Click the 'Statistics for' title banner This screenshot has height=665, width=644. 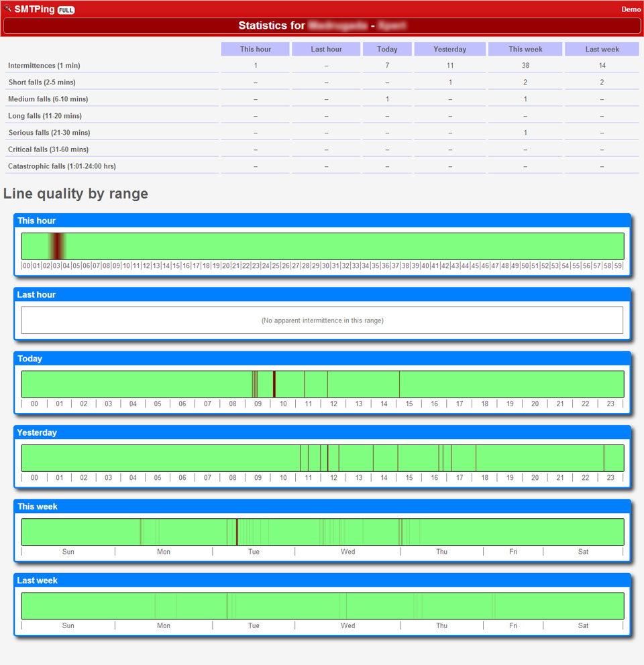pyautogui.click(x=322, y=25)
